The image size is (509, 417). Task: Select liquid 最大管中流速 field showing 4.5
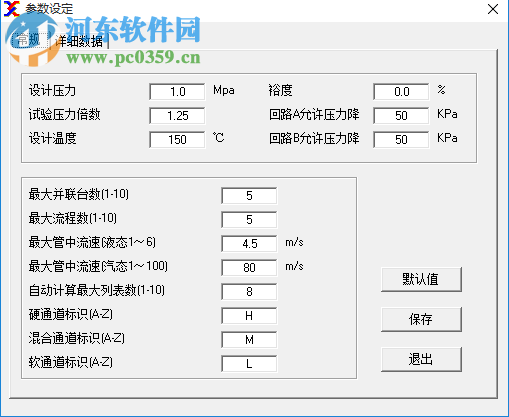(249, 244)
